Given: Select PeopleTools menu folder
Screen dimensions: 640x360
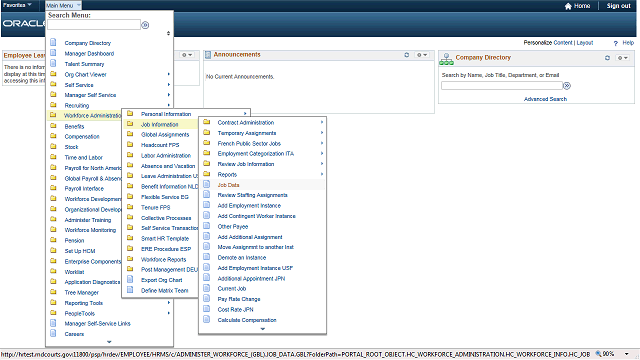Looking at the screenshot, I should coord(80,313).
